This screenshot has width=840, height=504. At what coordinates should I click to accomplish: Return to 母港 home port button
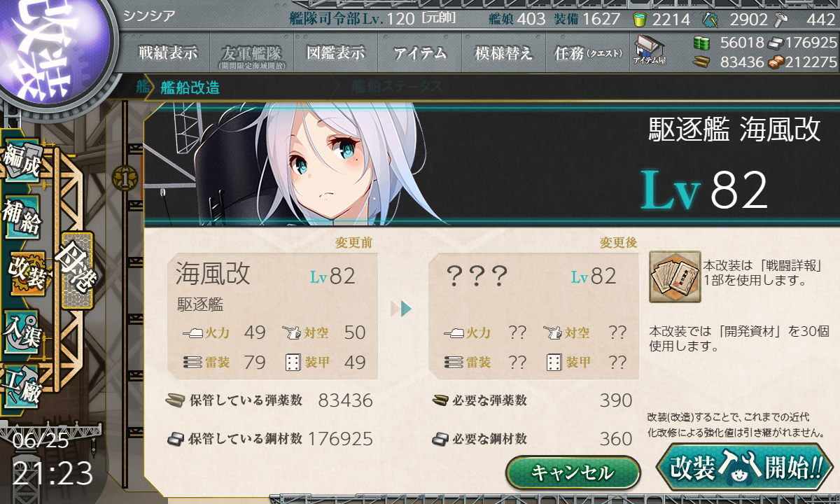[77, 270]
